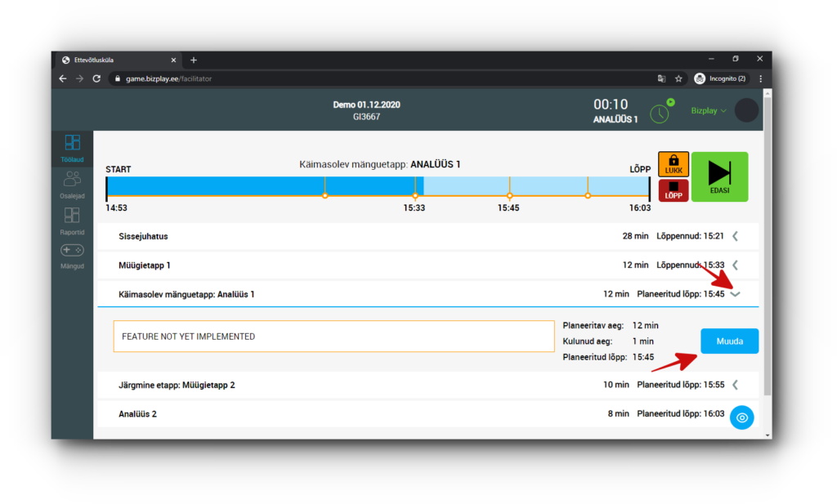Bookmark this page with the star icon
The image size is (837, 504).
678,79
